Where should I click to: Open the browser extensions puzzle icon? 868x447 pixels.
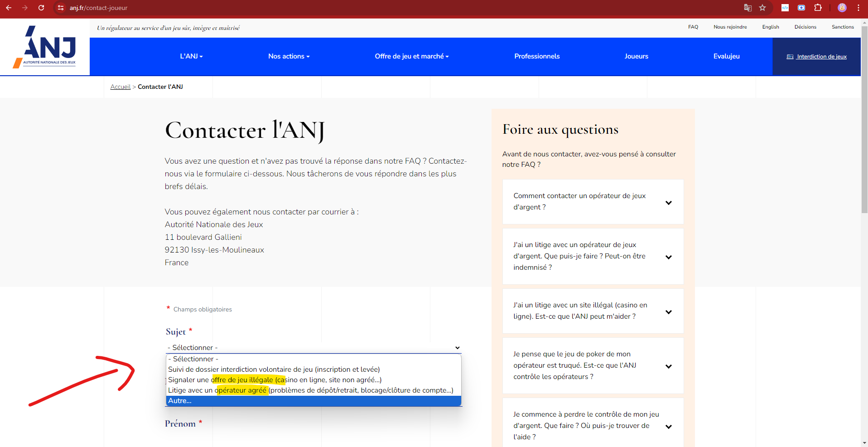click(818, 8)
